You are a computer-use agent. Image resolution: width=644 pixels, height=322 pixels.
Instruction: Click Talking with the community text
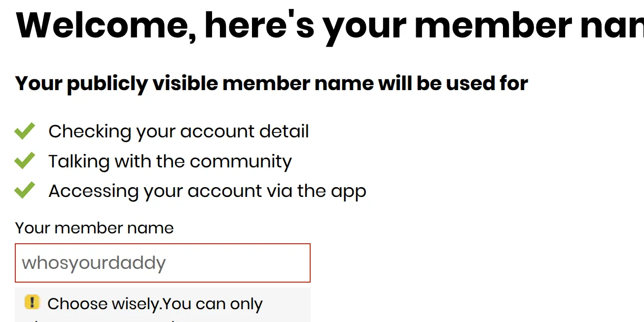170,161
